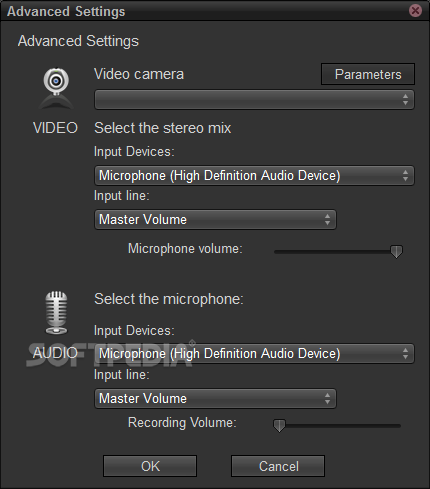Click the Select the stereo mix heading
The image size is (430, 489).
pos(163,128)
